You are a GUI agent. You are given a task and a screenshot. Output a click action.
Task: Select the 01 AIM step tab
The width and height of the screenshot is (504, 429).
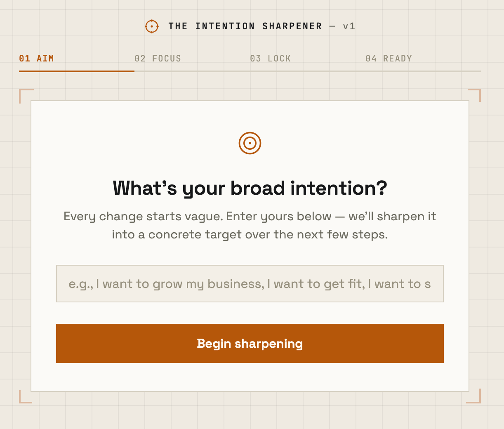[x=37, y=59]
